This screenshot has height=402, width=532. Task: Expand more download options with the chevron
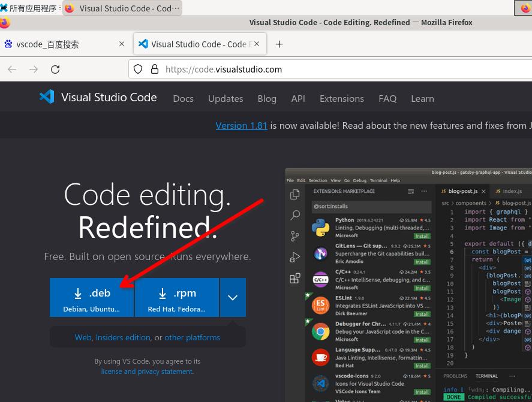pyautogui.click(x=233, y=297)
